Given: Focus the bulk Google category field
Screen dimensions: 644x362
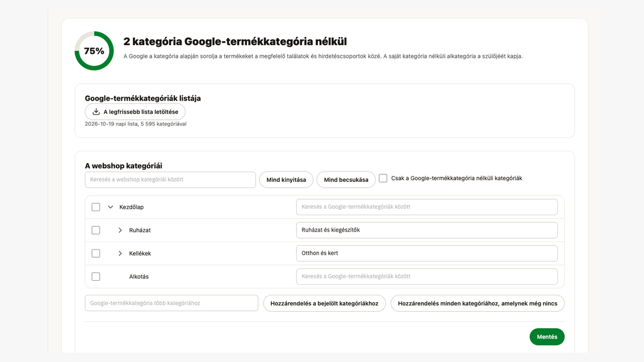Looking at the screenshot, I should coord(172,303).
